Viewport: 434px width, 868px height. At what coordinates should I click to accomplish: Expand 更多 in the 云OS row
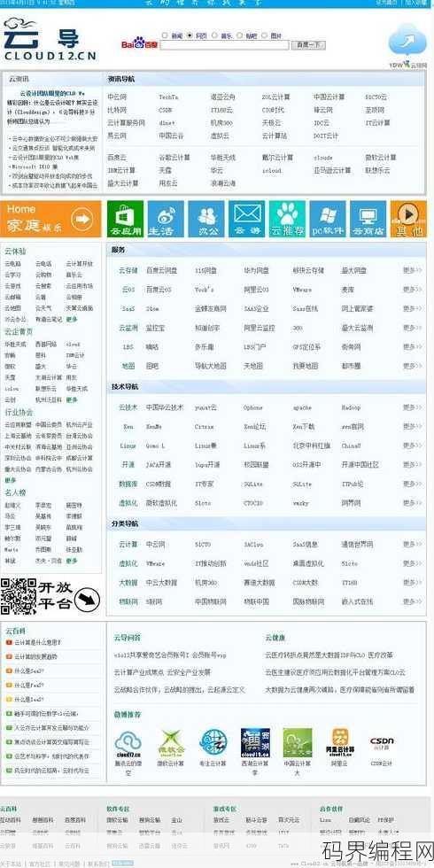pos(412,290)
